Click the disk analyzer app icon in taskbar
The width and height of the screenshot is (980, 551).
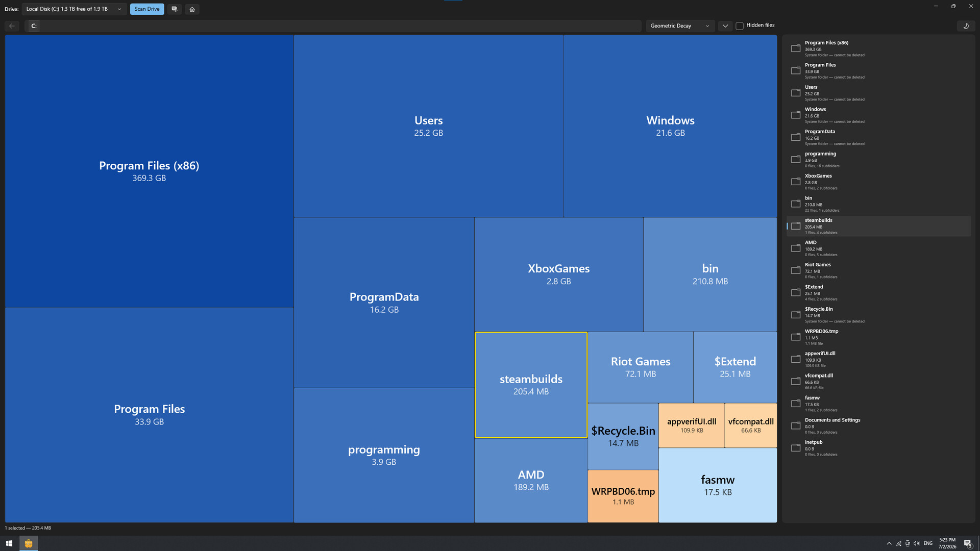(x=29, y=543)
